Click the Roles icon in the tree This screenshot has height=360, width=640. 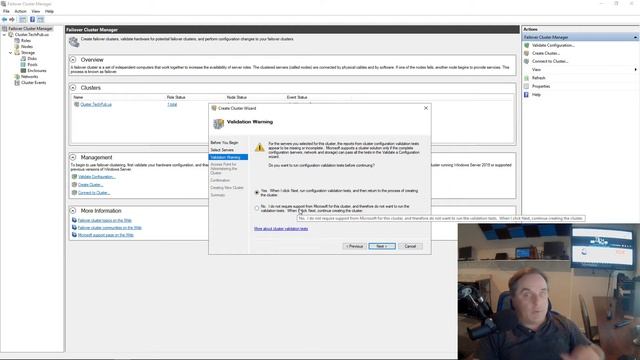point(17,40)
